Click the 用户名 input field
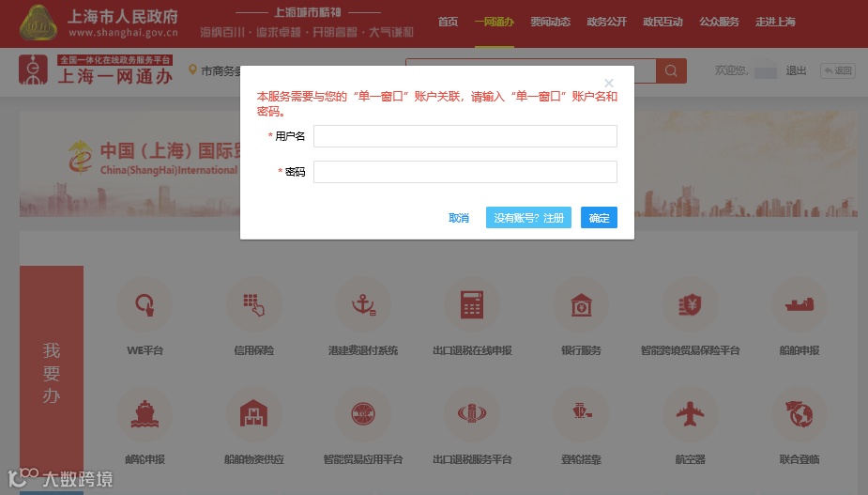868x495 pixels. pyautogui.click(x=465, y=136)
